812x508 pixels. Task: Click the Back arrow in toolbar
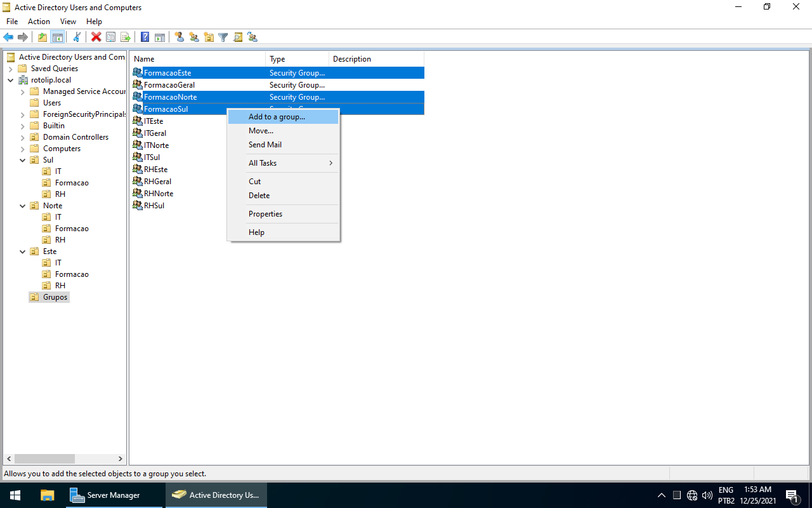[x=8, y=37]
